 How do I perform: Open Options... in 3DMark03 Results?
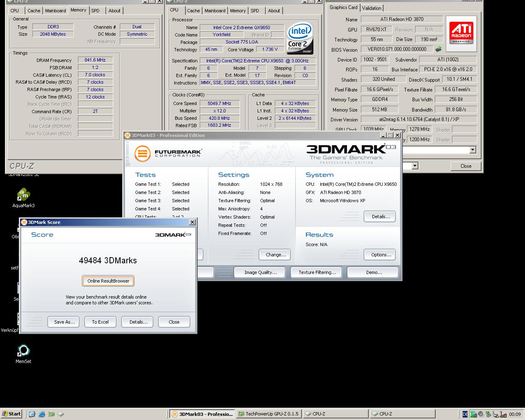pyautogui.click(x=381, y=255)
